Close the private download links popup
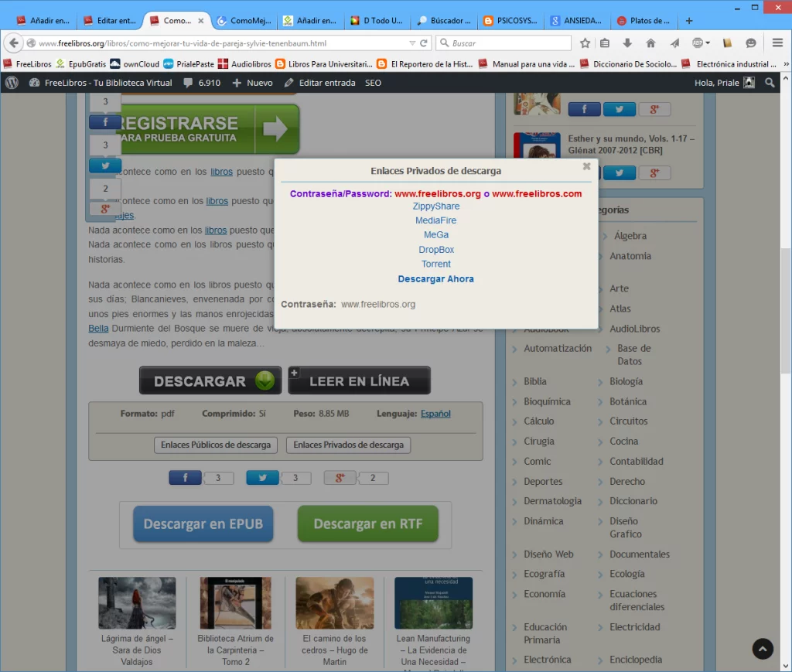 point(586,166)
